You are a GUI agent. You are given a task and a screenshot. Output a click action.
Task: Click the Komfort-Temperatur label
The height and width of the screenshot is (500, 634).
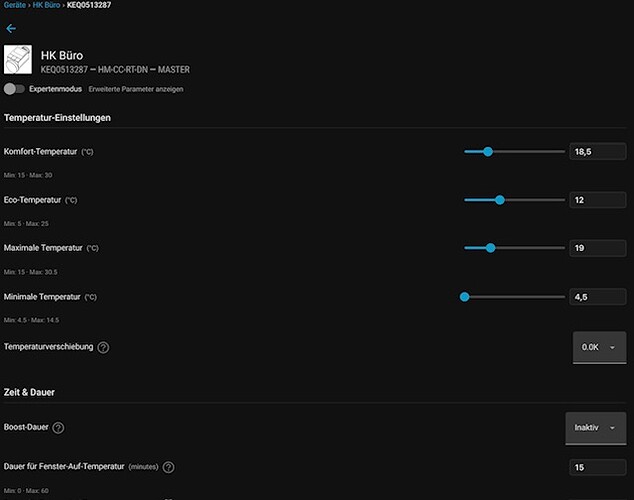point(40,152)
